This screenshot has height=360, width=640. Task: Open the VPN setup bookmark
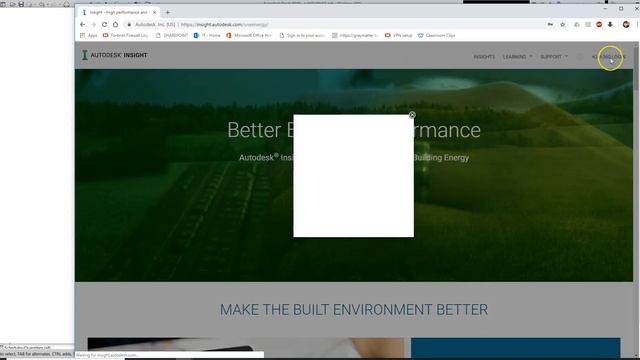(x=399, y=36)
